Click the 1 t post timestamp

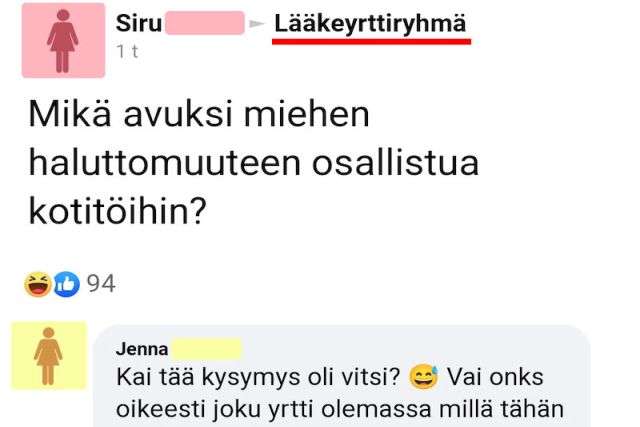(x=127, y=52)
